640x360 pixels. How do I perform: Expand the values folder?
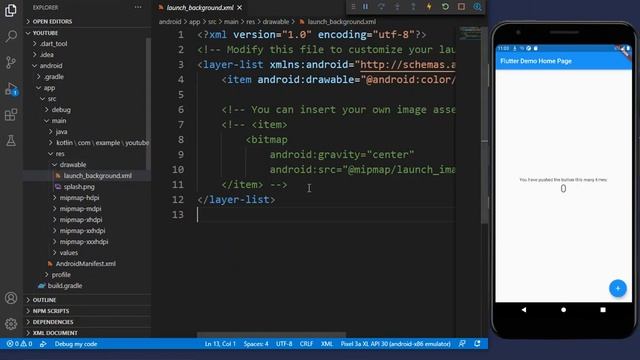86,253
